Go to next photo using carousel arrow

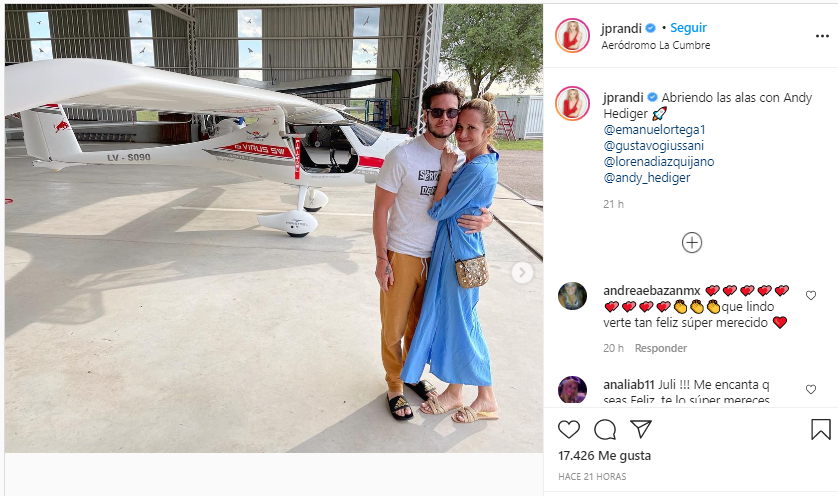coord(522,273)
